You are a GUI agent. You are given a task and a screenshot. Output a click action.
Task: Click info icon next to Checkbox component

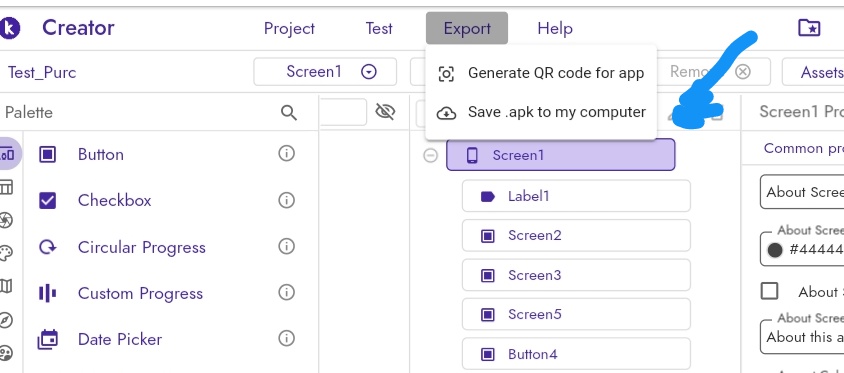pyautogui.click(x=286, y=200)
